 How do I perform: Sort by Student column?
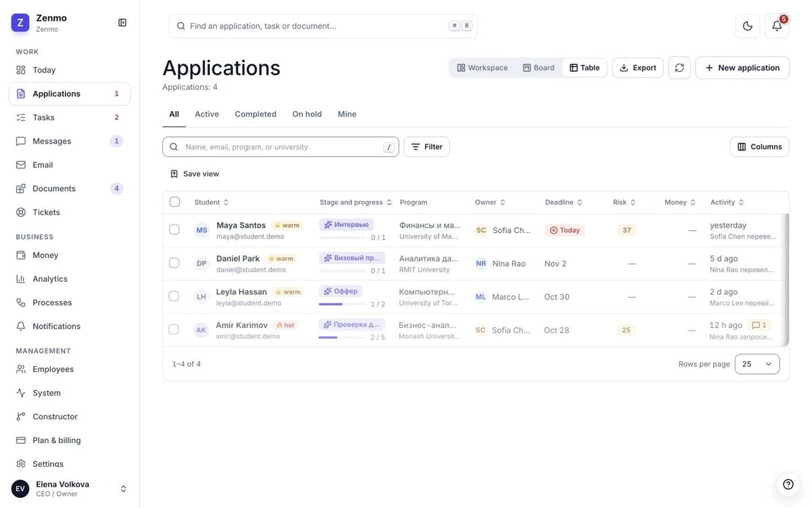pos(212,202)
